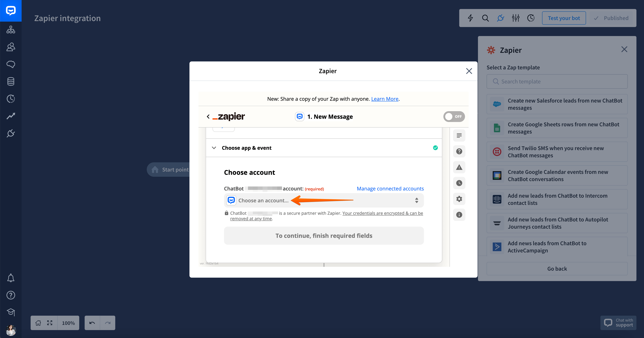
Task: Click the Test your bot button
Action: click(564, 18)
